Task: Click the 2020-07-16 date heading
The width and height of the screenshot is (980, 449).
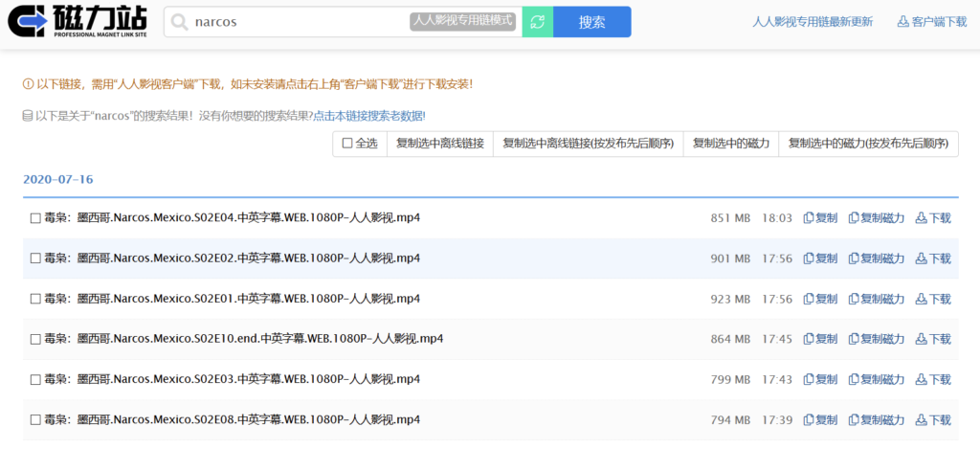Action: [x=58, y=179]
